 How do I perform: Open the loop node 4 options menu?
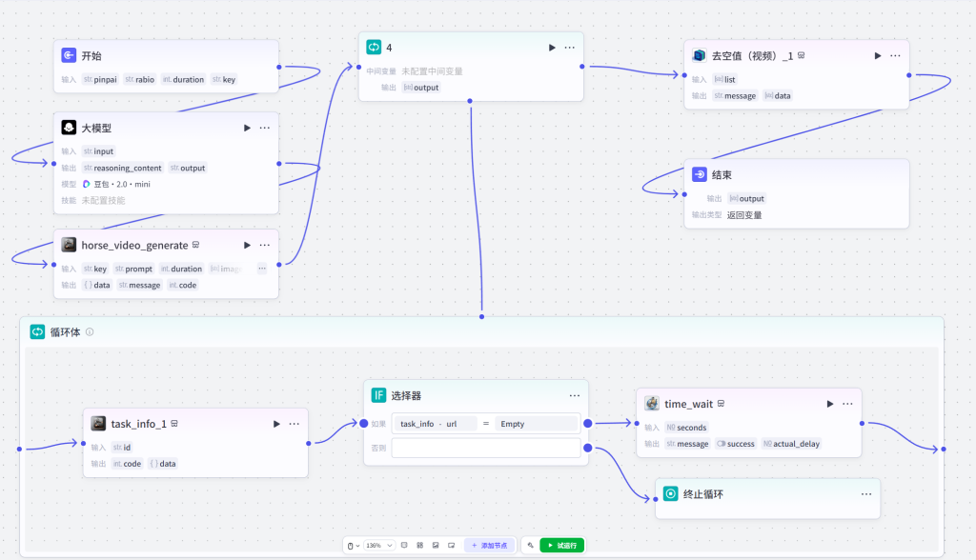570,48
